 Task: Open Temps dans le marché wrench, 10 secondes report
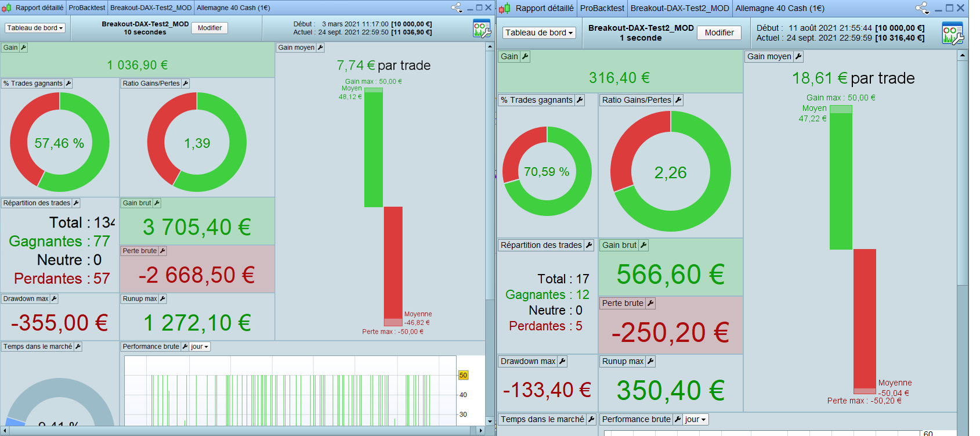(x=78, y=347)
